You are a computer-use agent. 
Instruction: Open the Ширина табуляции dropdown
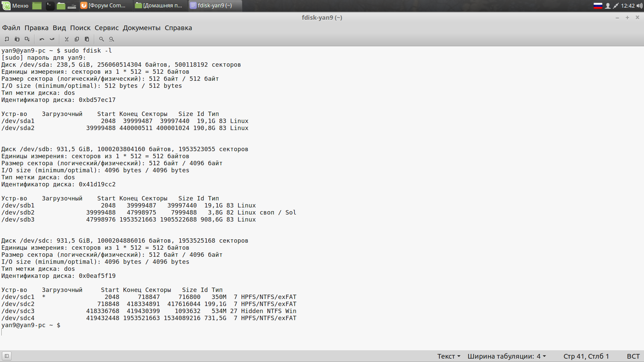[506, 356]
